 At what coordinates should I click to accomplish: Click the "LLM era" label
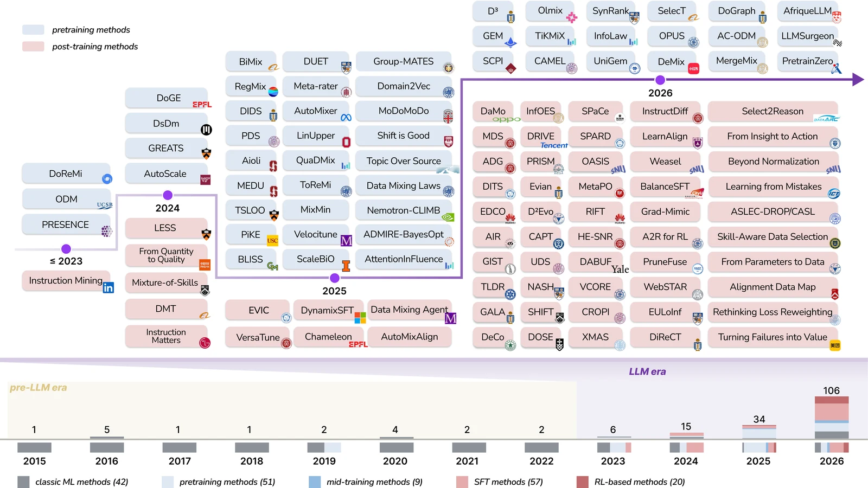647,371
